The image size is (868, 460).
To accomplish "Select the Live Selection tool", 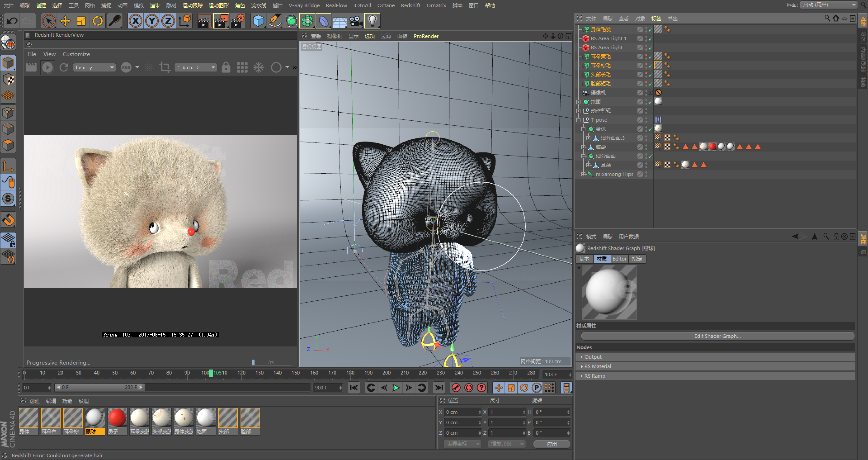I will (x=49, y=21).
